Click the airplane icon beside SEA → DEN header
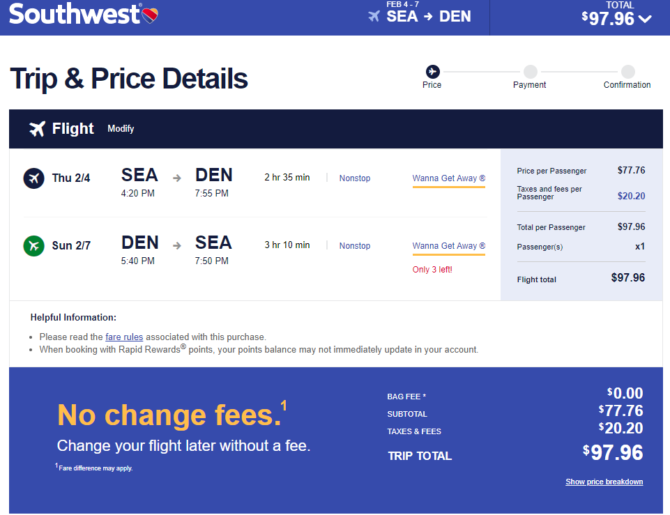Image resolution: width=670 pixels, height=515 pixels. coord(374,16)
